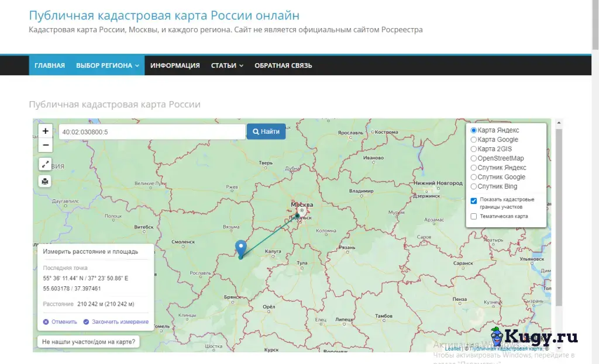Click the scroll up arrow of the map frame
Image resolution: width=599 pixels, height=364 pixels.
(559, 123)
